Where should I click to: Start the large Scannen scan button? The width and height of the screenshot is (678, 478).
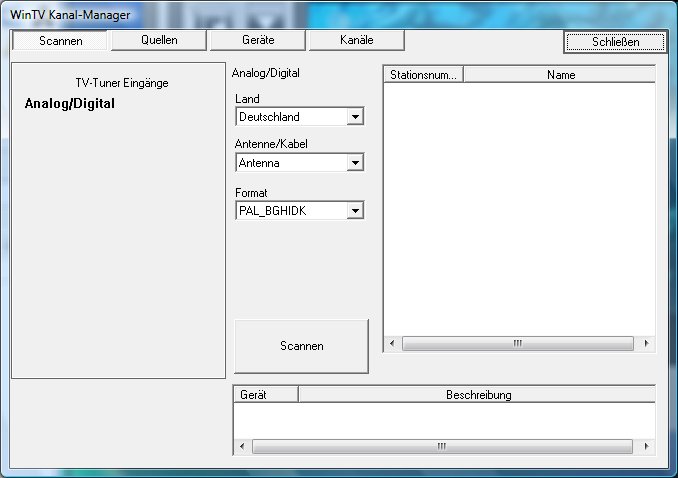(301, 346)
